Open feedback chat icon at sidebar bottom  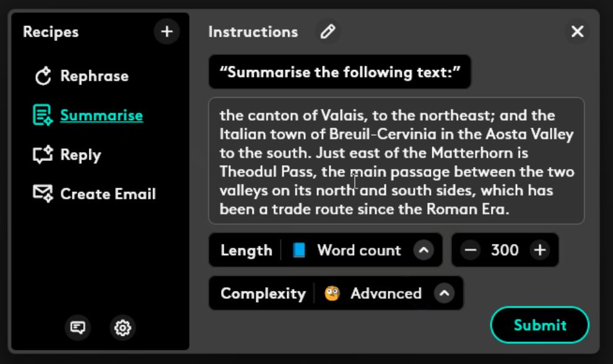click(x=77, y=327)
